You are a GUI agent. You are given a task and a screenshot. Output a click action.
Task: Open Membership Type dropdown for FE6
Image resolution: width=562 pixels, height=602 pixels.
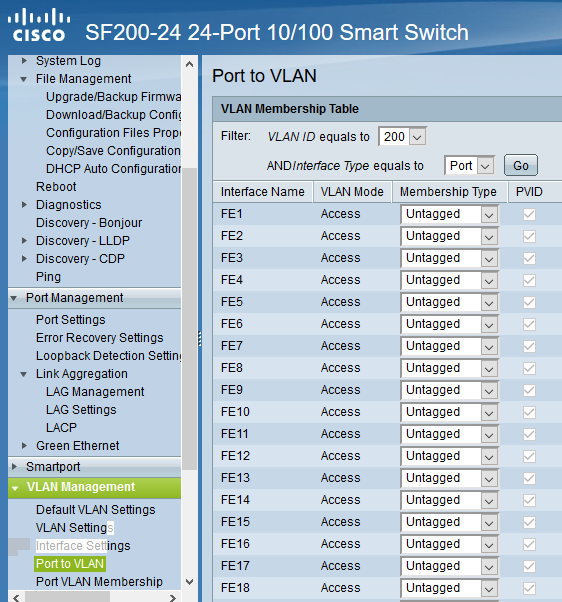449,324
